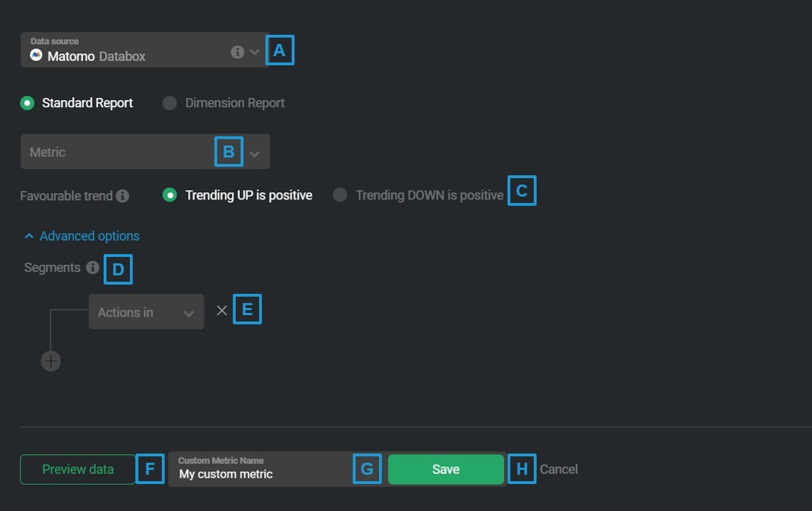The image size is (812, 511).
Task: Click the Cancel link
Action: [x=559, y=469]
